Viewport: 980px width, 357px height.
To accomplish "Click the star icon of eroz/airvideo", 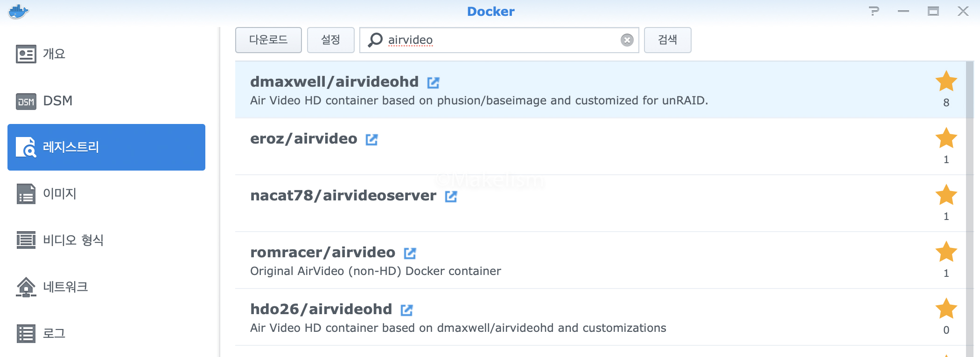I will [x=946, y=138].
